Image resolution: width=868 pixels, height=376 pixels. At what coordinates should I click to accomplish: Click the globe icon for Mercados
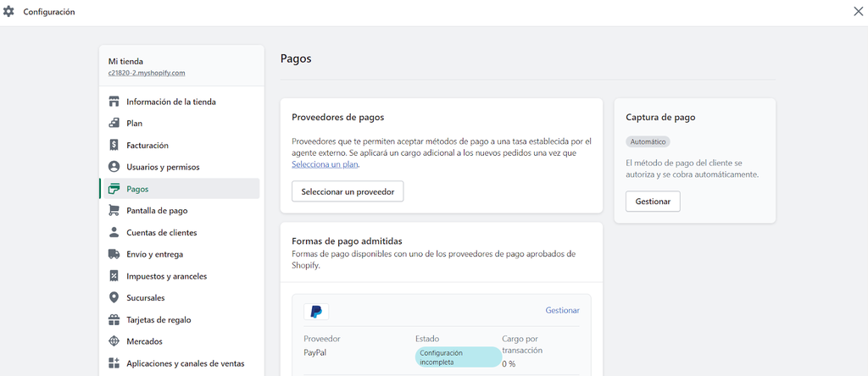[114, 341]
